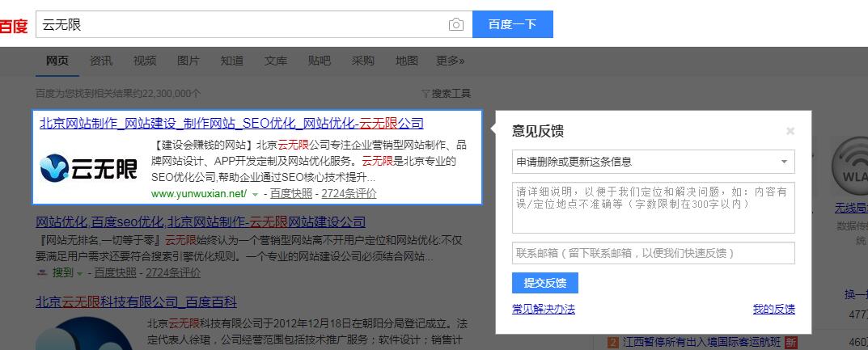Open the 我的反馈 link

[x=773, y=309]
